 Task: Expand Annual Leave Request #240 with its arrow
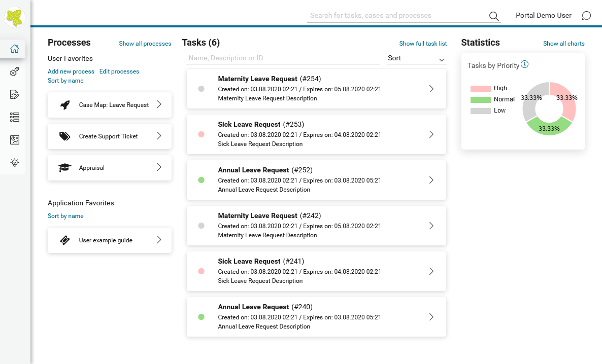(431, 317)
